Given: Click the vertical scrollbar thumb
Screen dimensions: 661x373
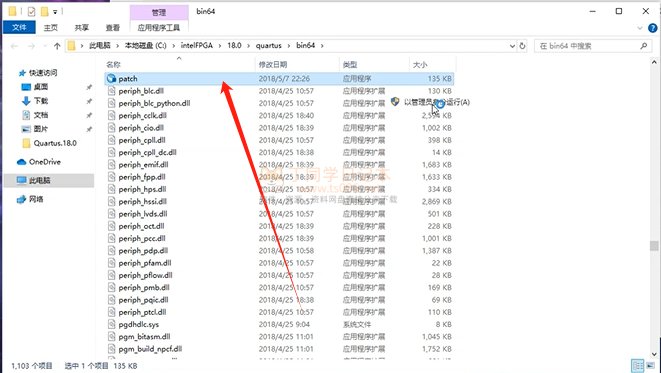Looking at the screenshot, I should click(x=654, y=246).
